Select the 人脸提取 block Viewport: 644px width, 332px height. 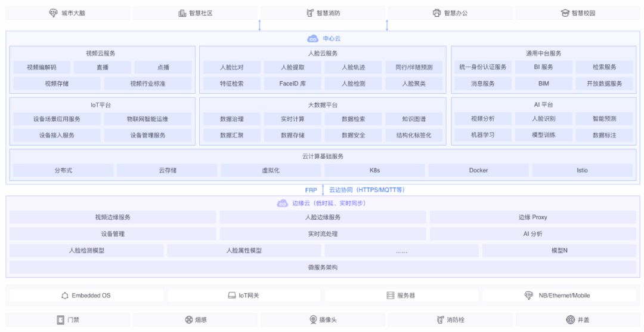(x=293, y=67)
